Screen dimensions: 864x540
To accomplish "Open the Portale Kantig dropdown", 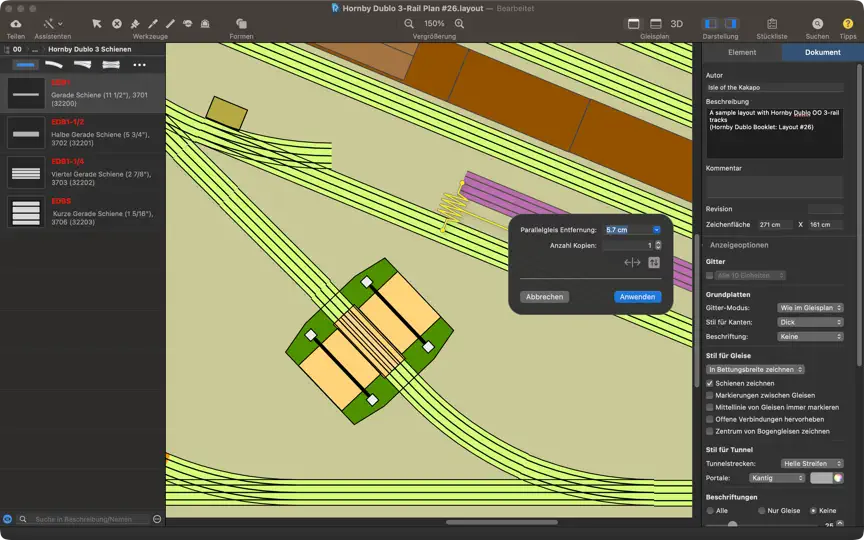I will tap(777, 478).
